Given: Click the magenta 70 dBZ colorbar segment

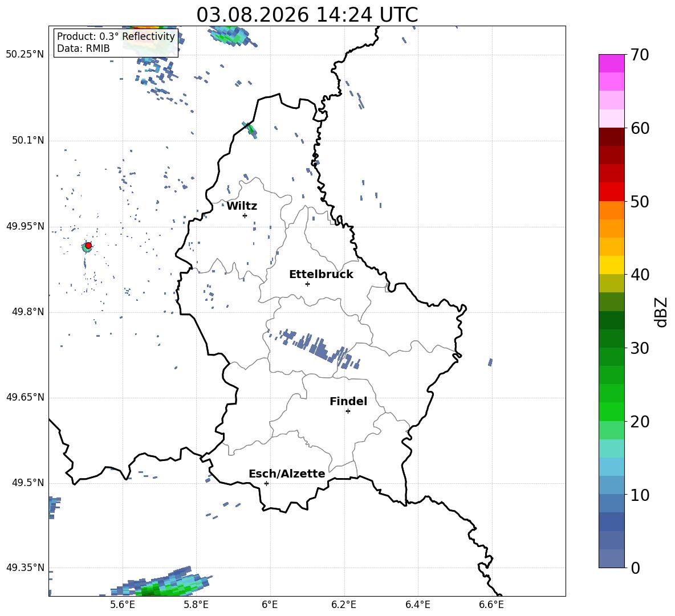Looking at the screenshot, I should pos(611,63).
